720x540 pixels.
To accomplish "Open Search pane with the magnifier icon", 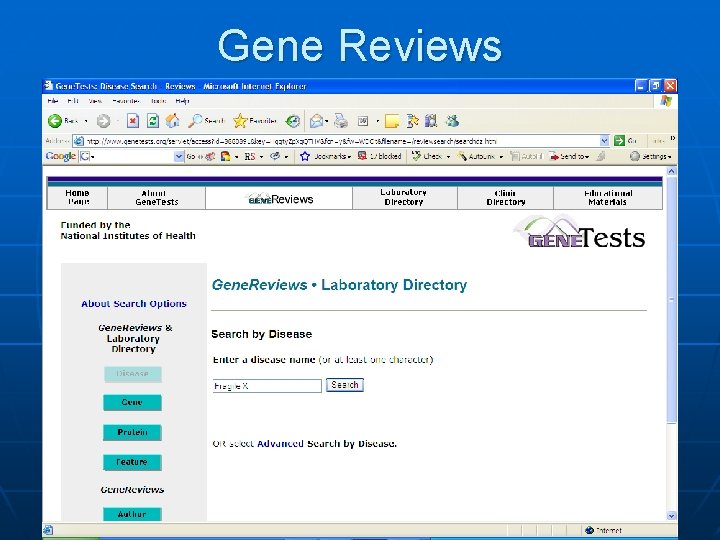I will [195, 121].
